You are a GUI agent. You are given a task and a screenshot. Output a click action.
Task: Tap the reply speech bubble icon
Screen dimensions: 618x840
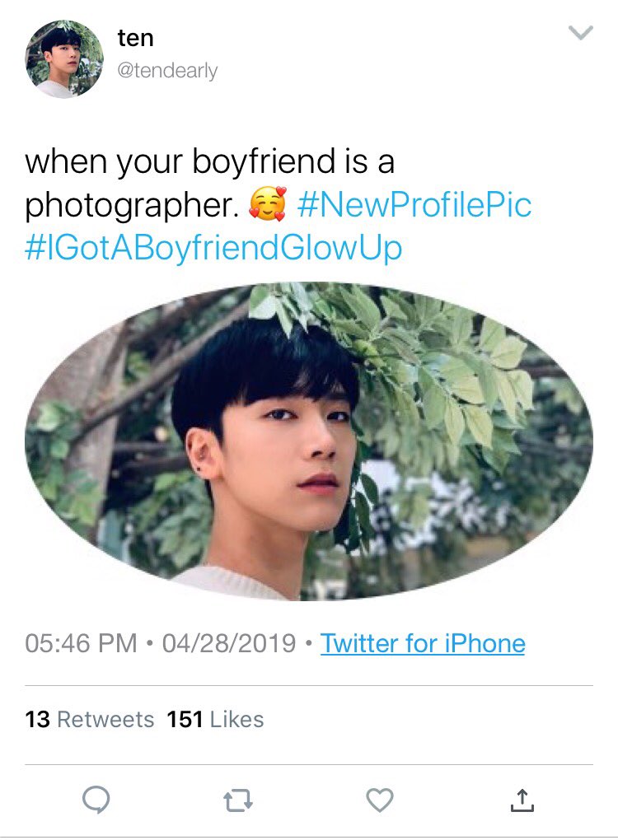[x=96, y=800]
